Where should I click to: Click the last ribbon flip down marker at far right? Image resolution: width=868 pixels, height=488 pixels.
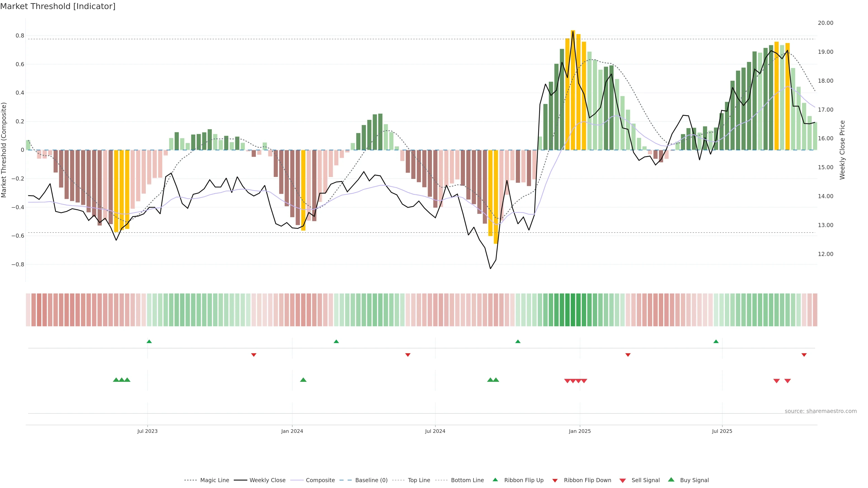pyautogui.click(x=804, y=355)
